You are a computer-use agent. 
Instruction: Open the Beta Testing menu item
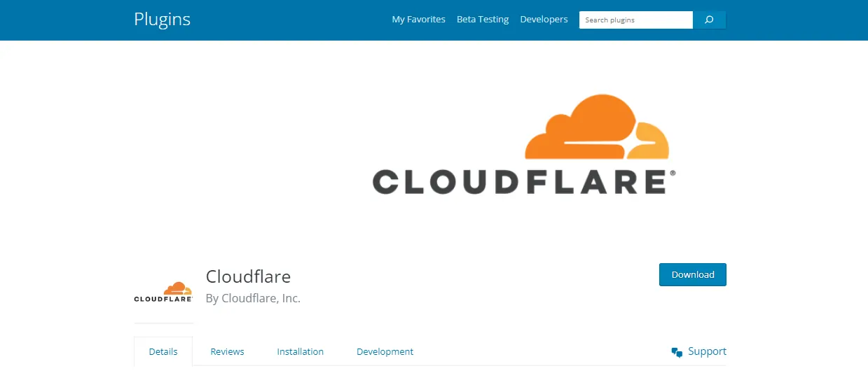[483, 20]
